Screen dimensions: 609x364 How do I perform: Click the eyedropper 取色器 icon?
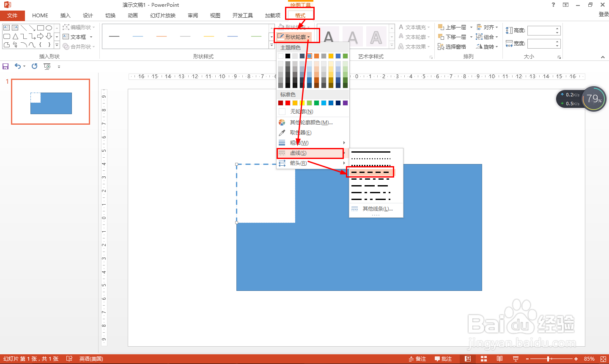pyautogui.click(x=282, y=133)
